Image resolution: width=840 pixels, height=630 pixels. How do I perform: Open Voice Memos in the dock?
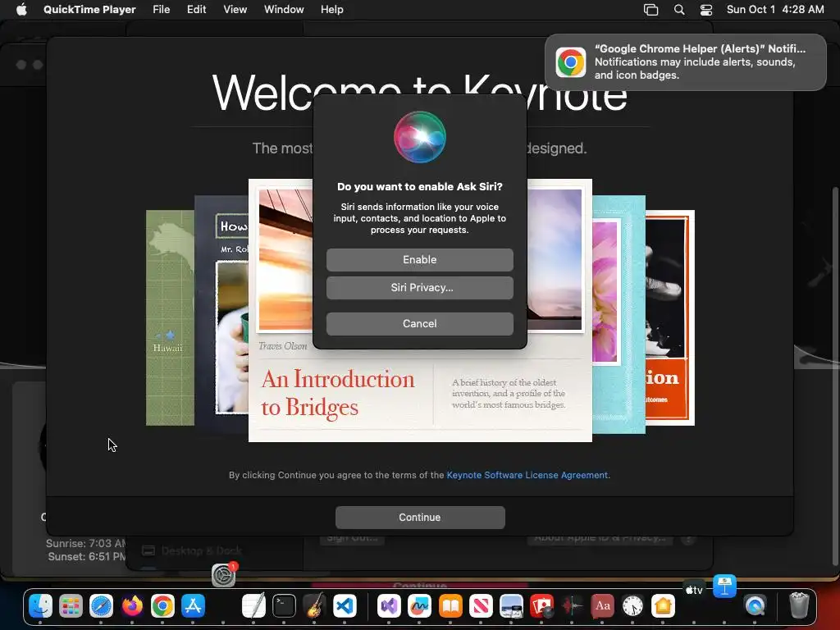(573, 606)
